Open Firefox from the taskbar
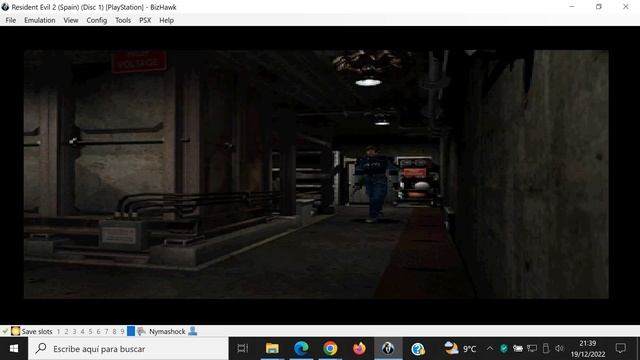Screen dimensions: 640x360 point(359,349)
